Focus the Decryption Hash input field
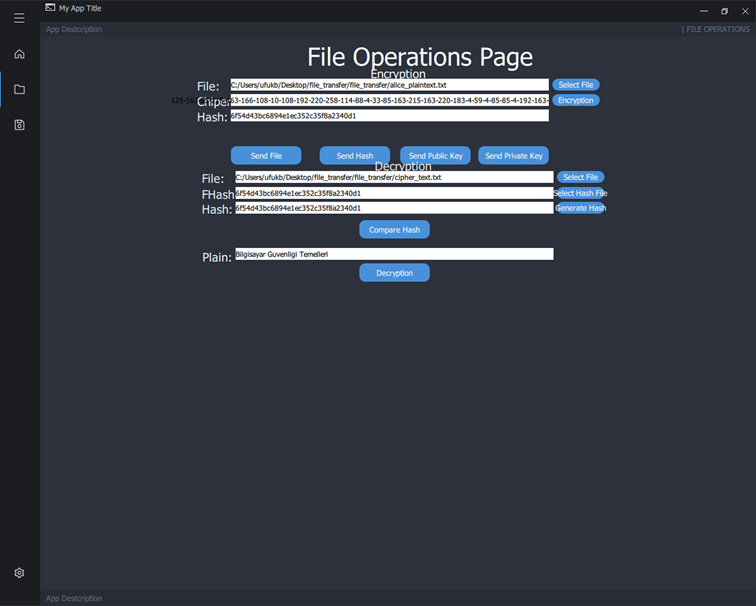Screen dimensions: 756x606 pyautogui.click(x=394, y=208)
